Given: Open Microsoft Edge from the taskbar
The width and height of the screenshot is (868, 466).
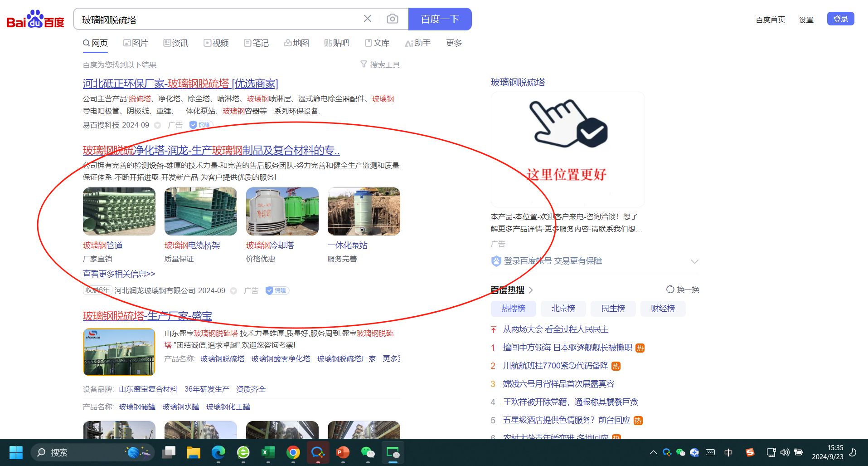Looking at the screenshot, I should click(218, 452).
